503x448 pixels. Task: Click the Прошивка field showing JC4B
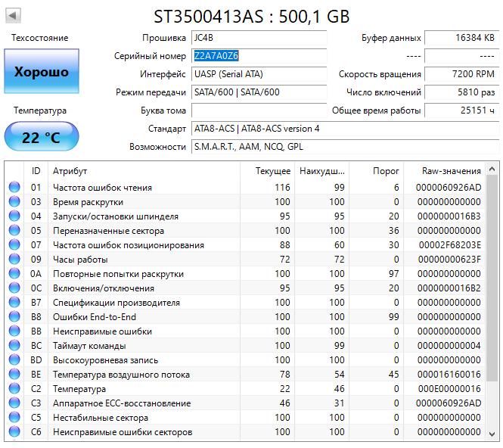[x=259, y=38]
